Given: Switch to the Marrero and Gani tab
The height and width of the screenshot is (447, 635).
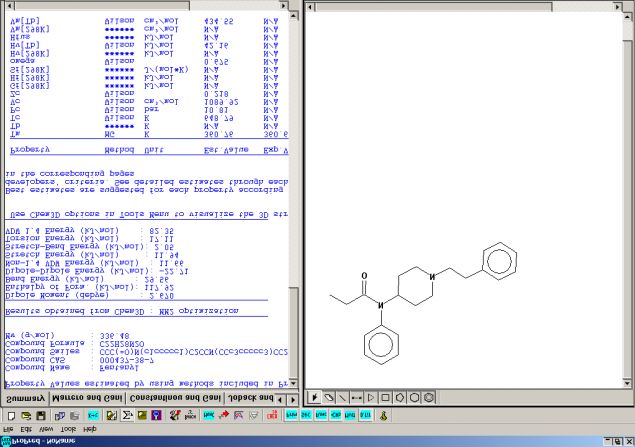Looking at the screenshot, I should 87,398.
